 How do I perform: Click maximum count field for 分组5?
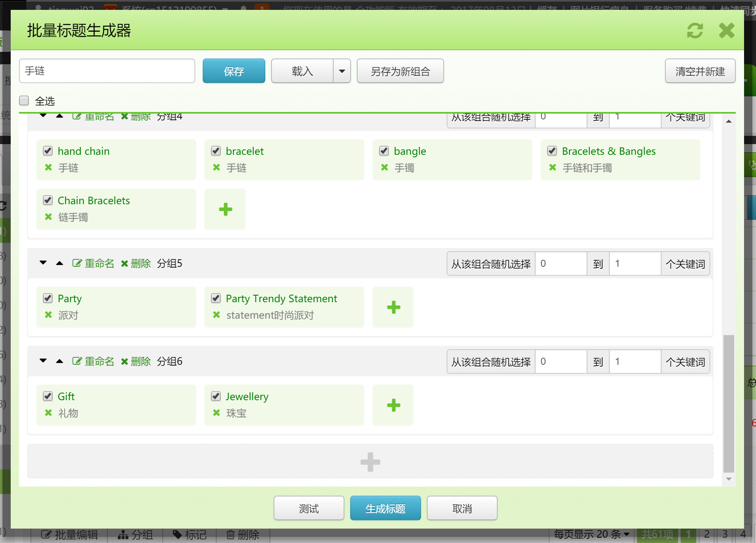tap(635, 263)
